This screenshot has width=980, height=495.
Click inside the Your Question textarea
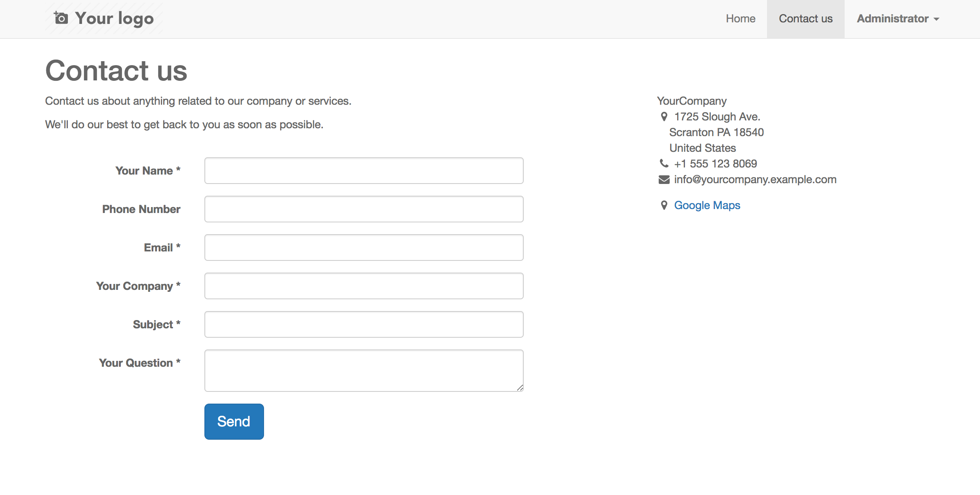[364, 370]
